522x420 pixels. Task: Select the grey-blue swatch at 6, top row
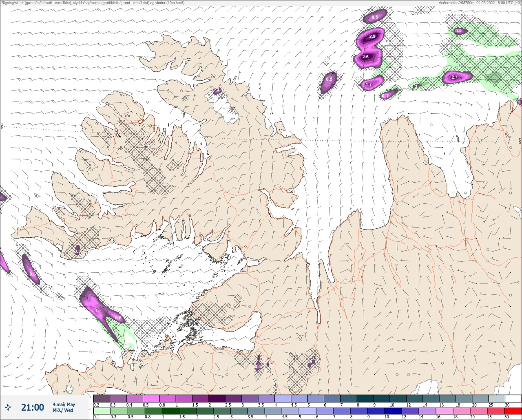pyautogui.click(x=332, y=398)
